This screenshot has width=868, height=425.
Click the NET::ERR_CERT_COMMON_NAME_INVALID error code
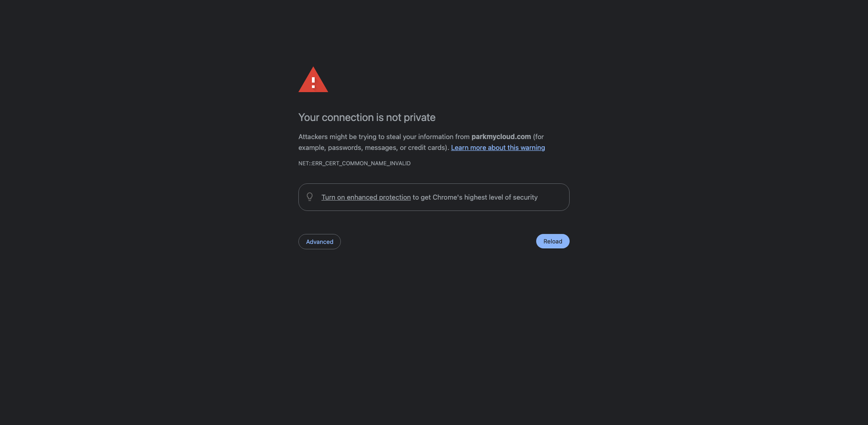(354, 163)
